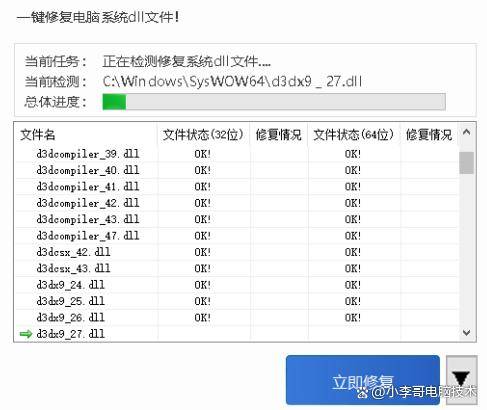Click the vertical scrollbar thumb
Screen dimensions: 487x410
(466, 163)
